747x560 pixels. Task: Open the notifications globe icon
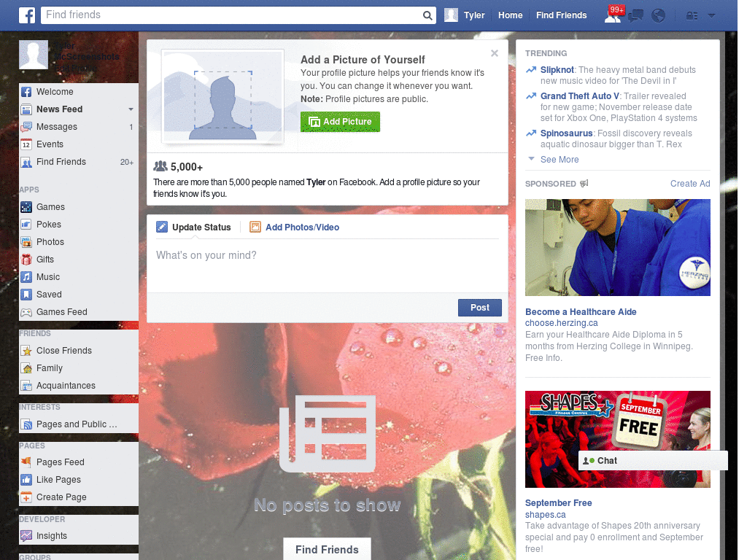pos(659,16)
